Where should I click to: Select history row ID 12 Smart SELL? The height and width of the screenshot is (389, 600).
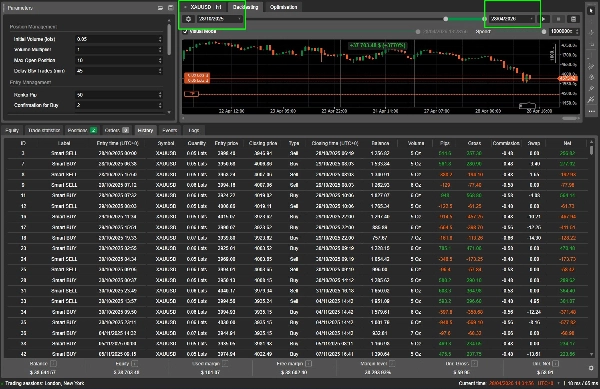tap(297, 206)
